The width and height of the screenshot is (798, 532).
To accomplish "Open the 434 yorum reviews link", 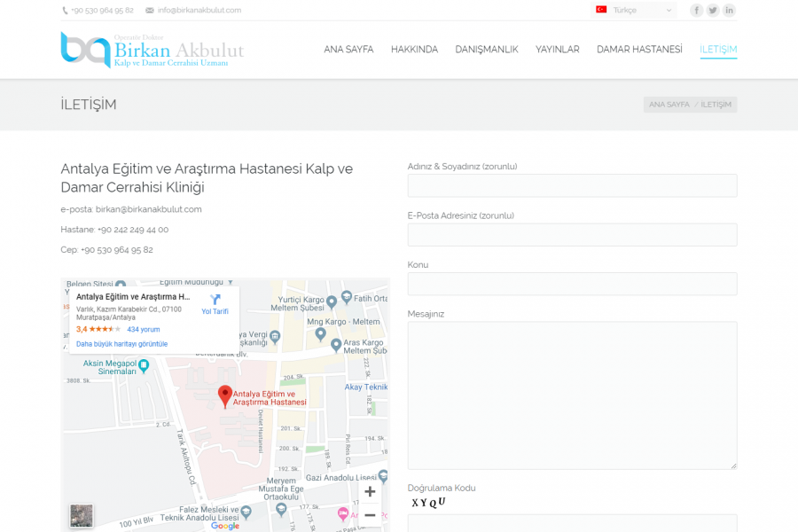I will click(x=144, y=329).
